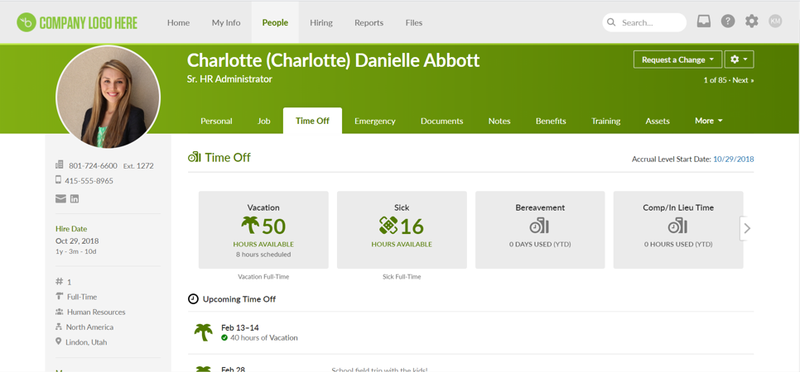Open Files in top navigation
800x372 pixels.
pyautogui.click(x=414, y=22)
